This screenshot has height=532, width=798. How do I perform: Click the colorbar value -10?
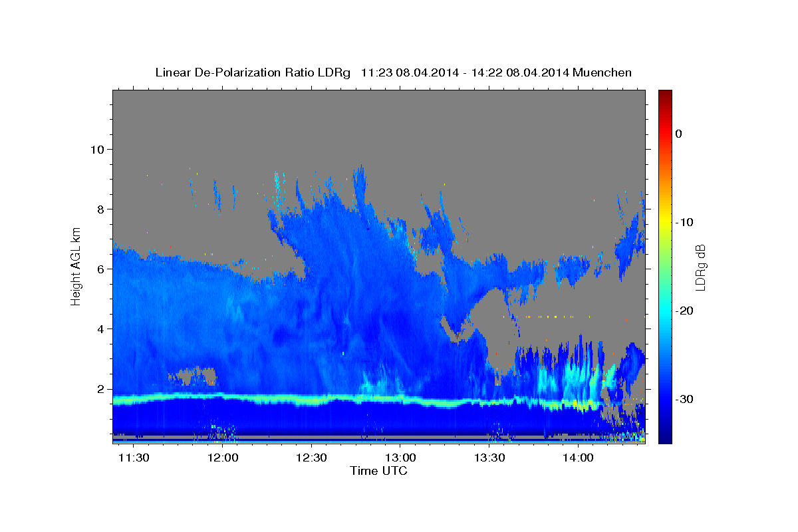684,222
